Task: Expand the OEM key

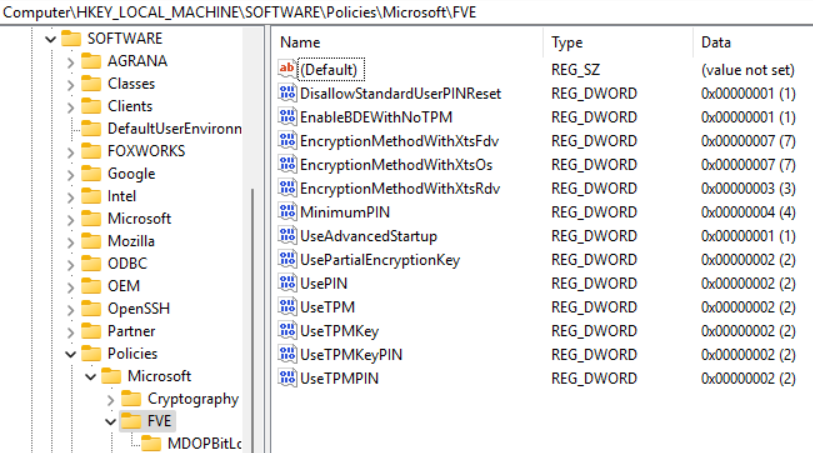Action: coord(71,288)
